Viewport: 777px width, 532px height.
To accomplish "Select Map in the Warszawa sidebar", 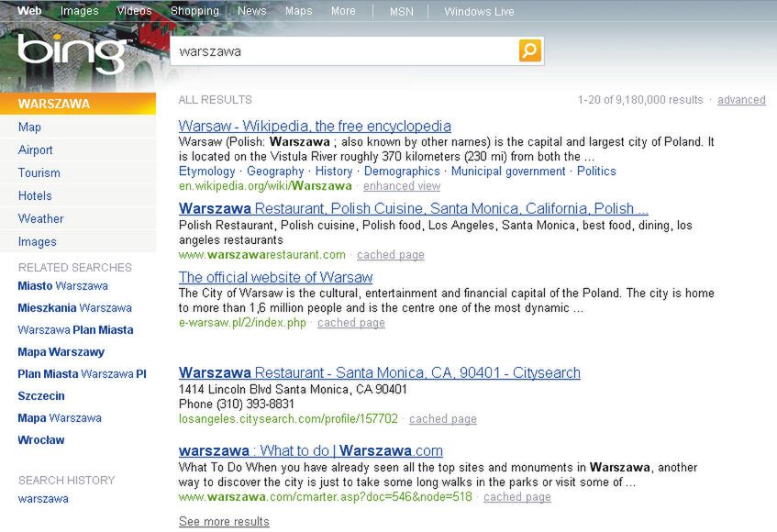I will click(x=29, y=127).
